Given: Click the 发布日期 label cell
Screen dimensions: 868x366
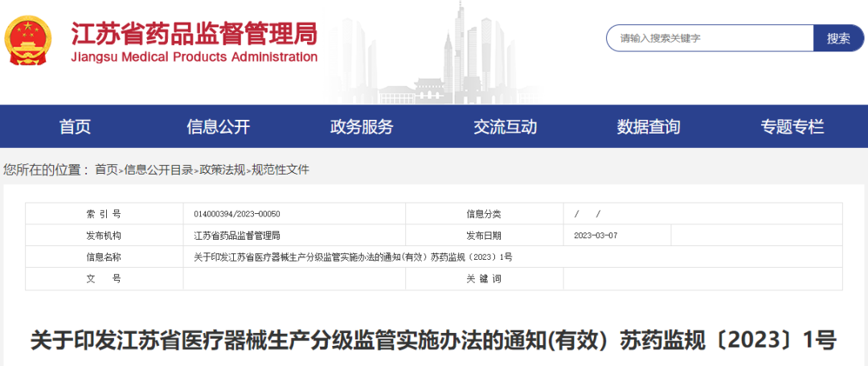Looking at the screenshot, I should tap(485, 236).
